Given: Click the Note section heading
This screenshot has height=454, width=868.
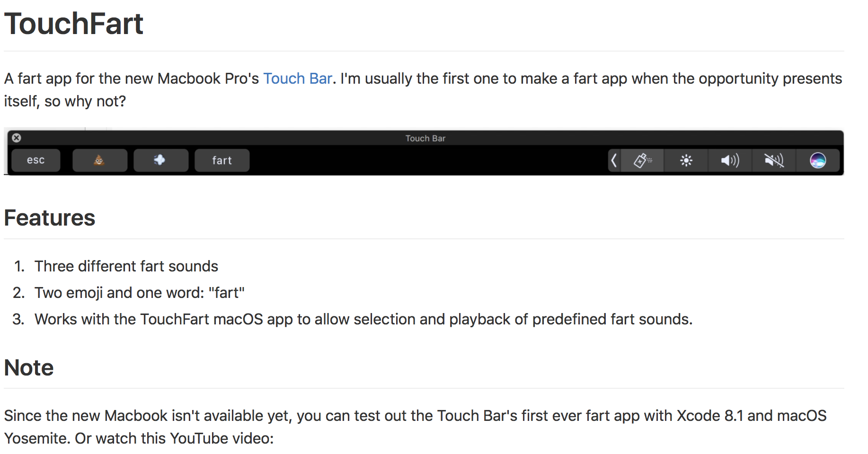Looking at the screenshot, I should [x=29, y=368].
